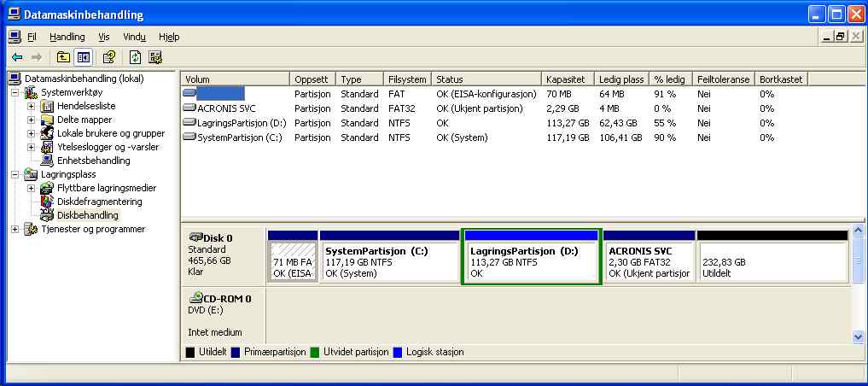Sort by the % ledig column header

[671, 79]
